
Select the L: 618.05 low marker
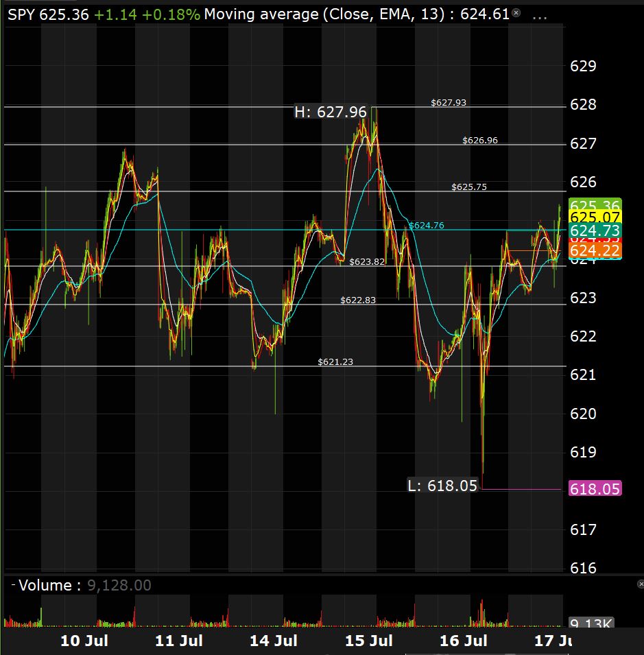tap(442, 486)
